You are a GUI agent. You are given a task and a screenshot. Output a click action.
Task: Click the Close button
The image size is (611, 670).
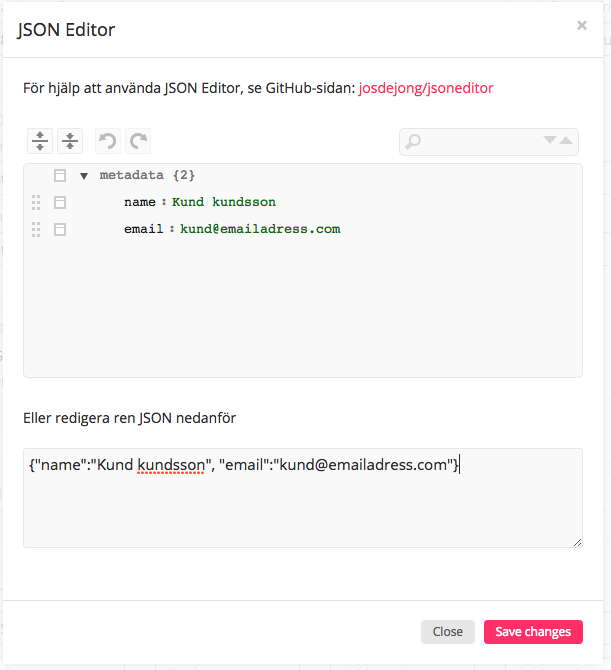pyautogui.click(x=448, y=632)
